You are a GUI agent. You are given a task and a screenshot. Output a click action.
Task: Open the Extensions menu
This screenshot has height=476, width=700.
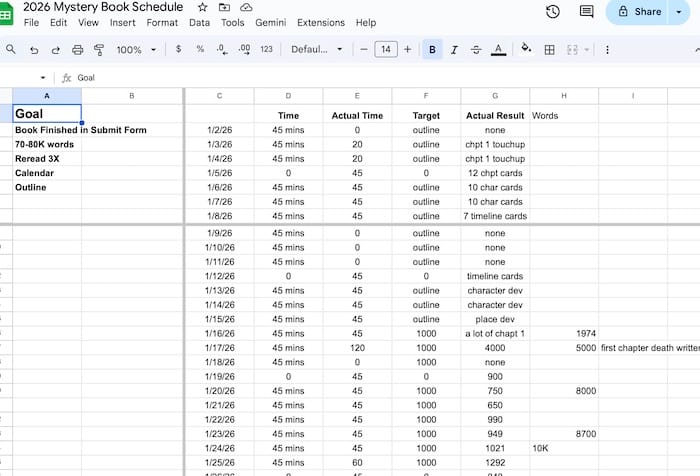tap(321, 22)
